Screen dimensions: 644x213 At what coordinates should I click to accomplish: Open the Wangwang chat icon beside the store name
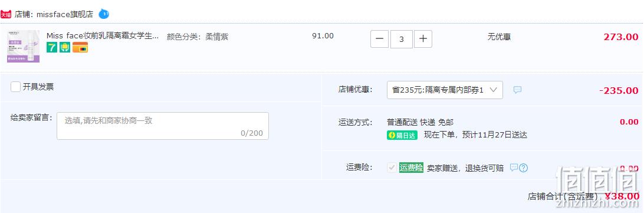104,14
